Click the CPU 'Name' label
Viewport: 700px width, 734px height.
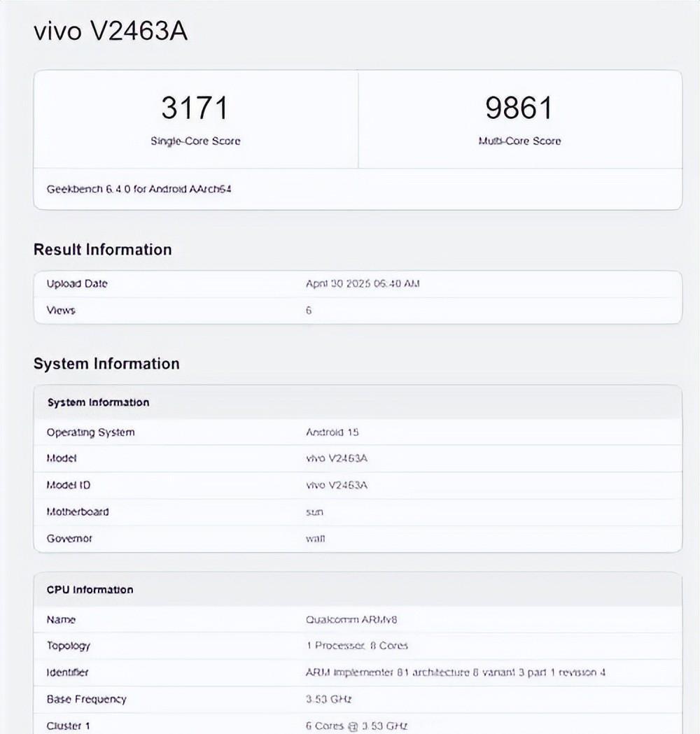tap(61, 620)
